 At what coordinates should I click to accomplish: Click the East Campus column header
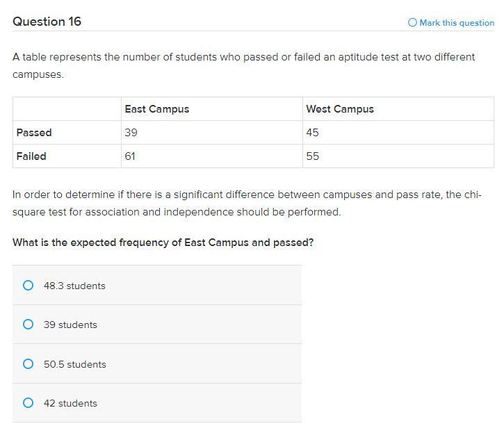157,109
